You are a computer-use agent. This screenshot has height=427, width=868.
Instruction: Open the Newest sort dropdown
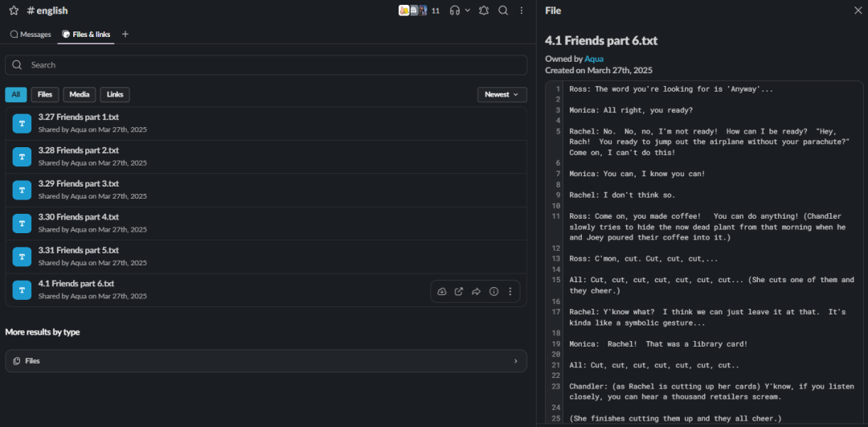(502, 95)
